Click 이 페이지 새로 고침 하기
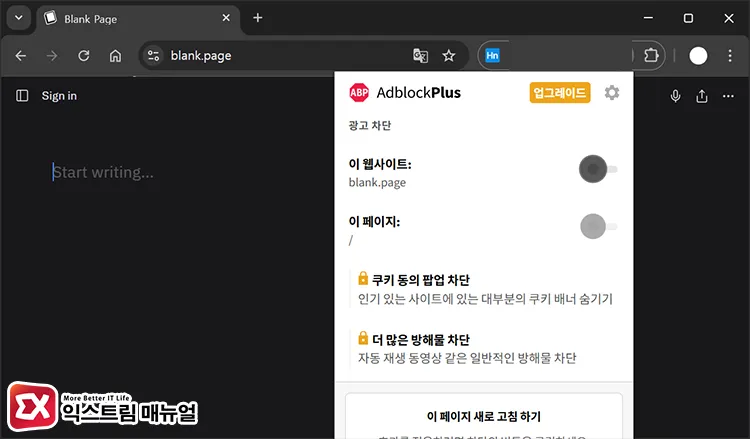 pyautogui.click(x=484, y=417)
